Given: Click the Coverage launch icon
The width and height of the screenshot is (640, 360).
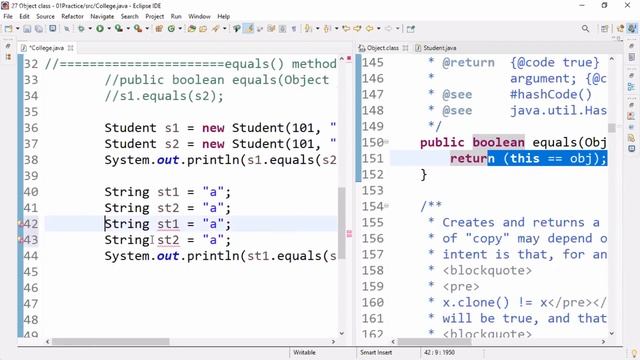Looking at the screenshot, I should coord(119,29).
